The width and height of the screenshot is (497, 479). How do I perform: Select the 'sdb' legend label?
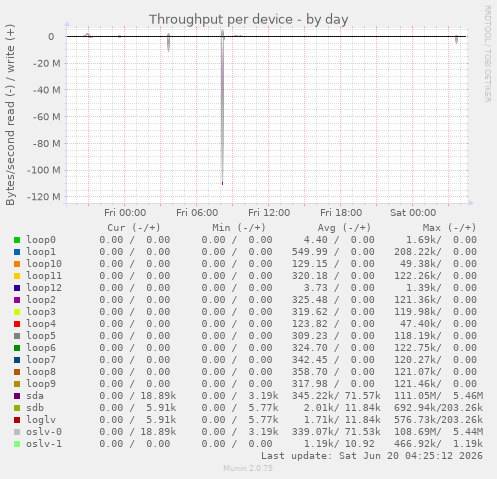(35, 408)
